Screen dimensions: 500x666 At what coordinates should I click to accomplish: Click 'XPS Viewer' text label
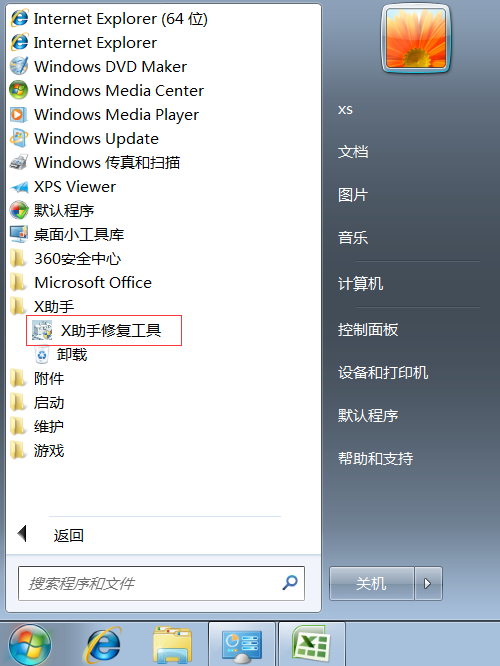click(x=75, y=186)
